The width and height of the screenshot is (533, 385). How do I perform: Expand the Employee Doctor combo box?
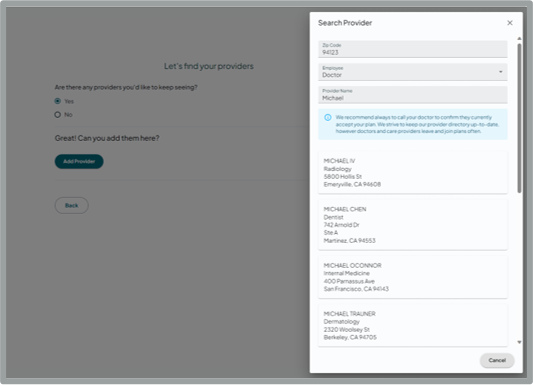413,72
